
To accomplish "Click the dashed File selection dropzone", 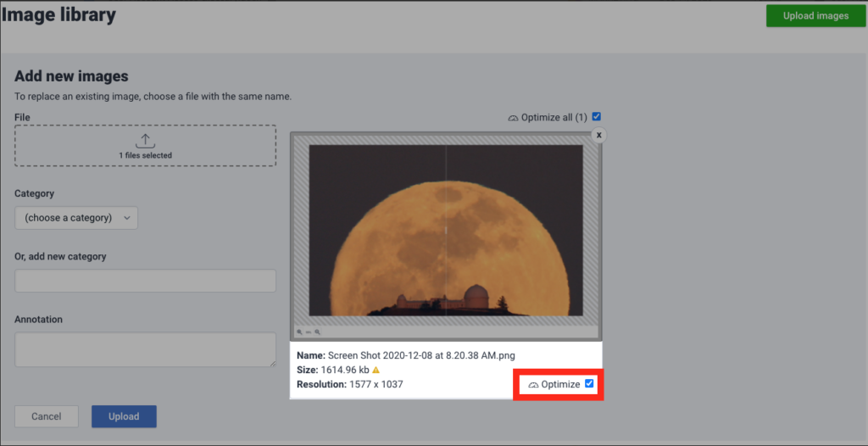I will (145, 146).
